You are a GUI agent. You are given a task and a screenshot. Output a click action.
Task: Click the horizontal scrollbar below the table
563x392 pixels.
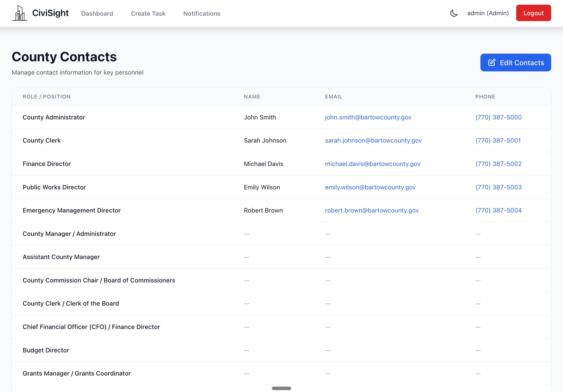coord(281,388)
